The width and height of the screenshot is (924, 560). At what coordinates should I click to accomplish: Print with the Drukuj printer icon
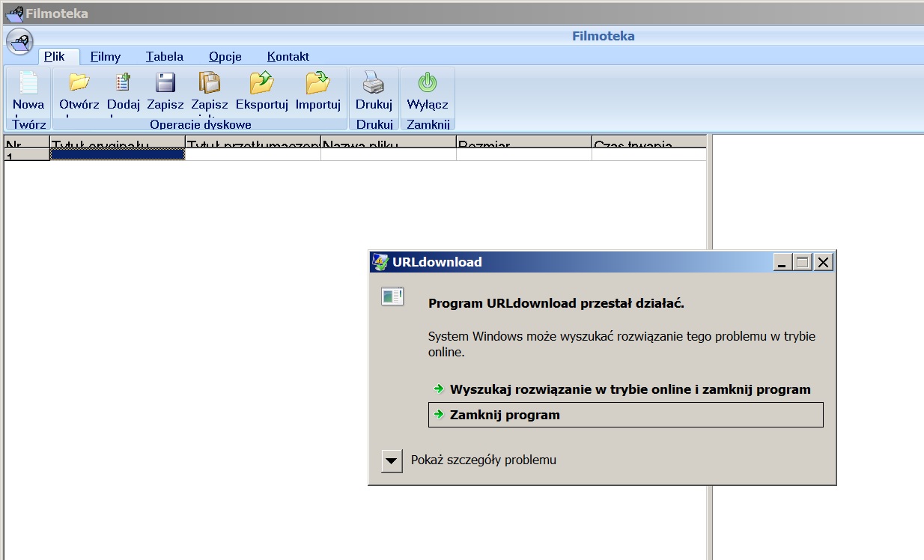(x=374, y=83)
